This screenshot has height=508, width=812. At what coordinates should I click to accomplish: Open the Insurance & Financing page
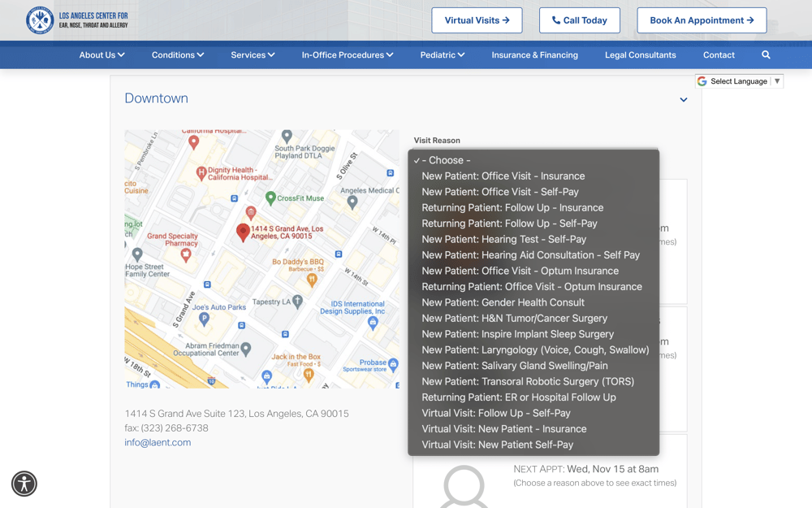(x=534, y=55)
